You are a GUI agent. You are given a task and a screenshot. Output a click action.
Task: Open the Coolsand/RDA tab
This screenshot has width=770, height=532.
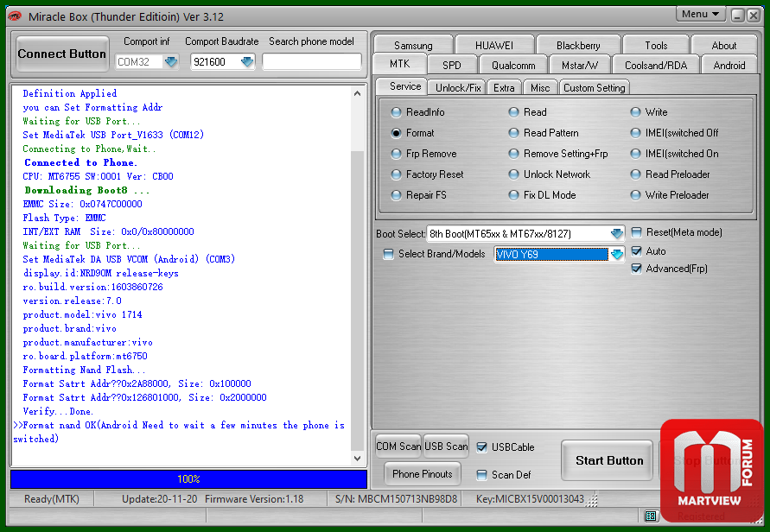[656, 66]
